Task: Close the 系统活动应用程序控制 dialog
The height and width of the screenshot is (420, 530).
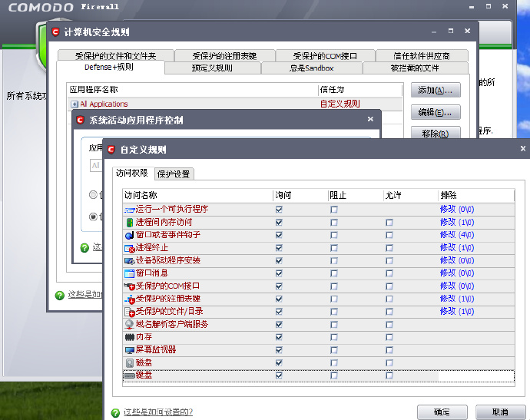Action: pos(370,119)
